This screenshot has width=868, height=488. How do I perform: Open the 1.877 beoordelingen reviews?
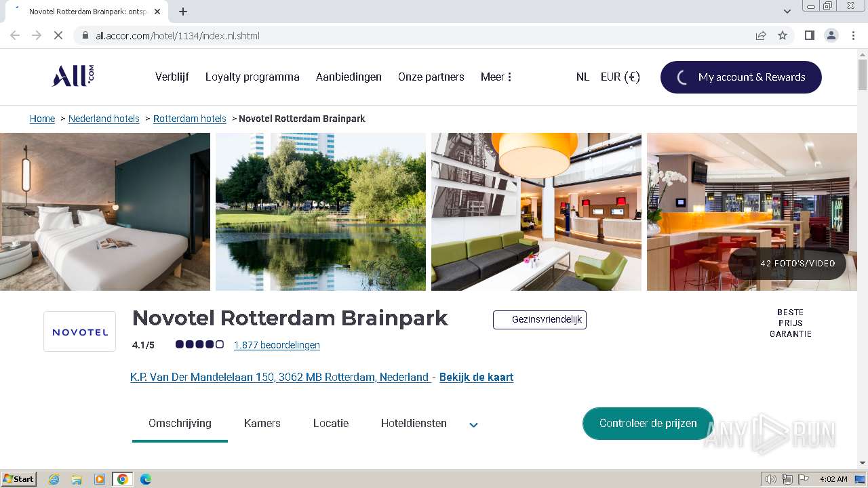point(277,345)
